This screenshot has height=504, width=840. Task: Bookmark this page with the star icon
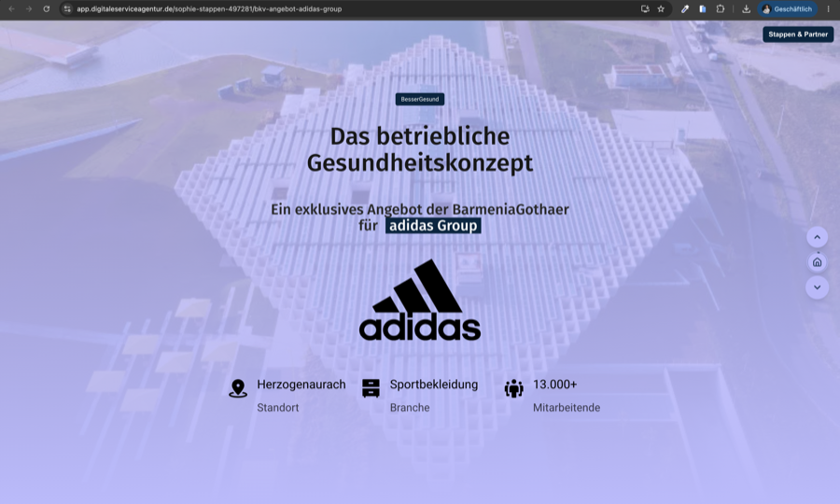[x=661, y=9]
